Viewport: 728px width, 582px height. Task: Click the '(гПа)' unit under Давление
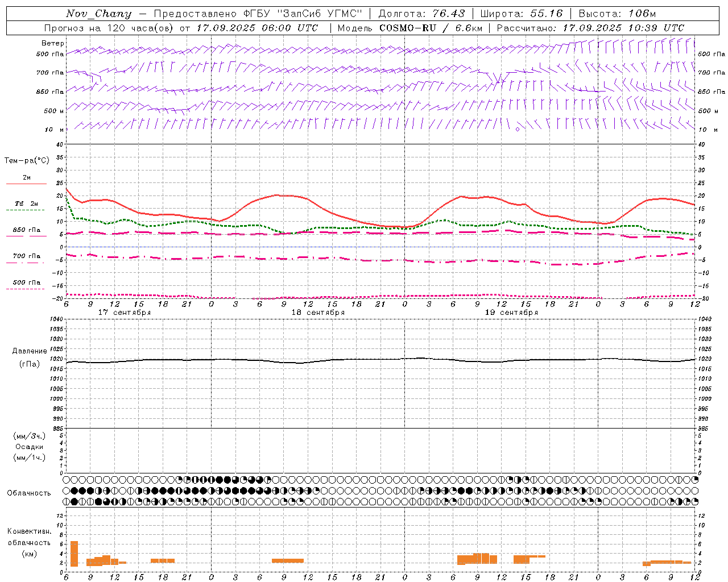click(30, 364)
